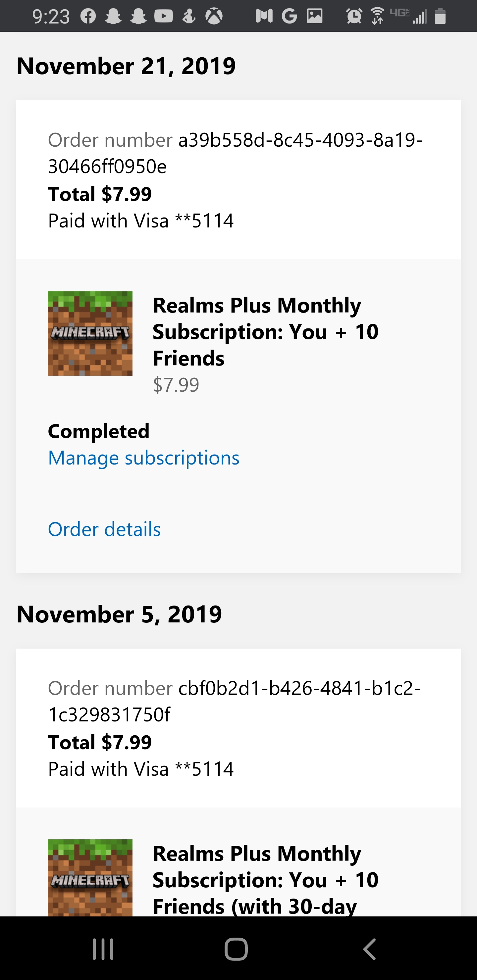Tap the Gmail notification icon
The image size is (477, 980).
click(264, 16)
